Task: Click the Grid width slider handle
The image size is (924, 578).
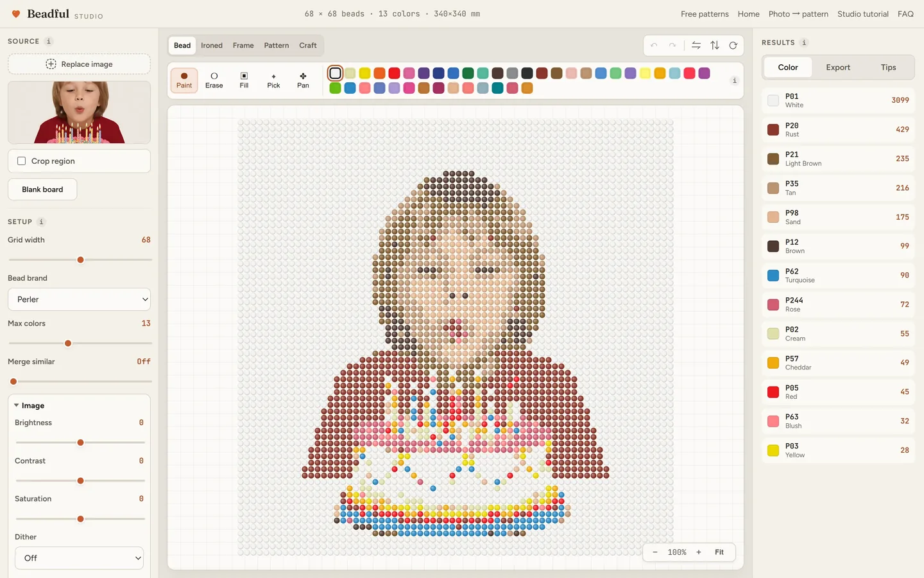Action: pos(81,260)
